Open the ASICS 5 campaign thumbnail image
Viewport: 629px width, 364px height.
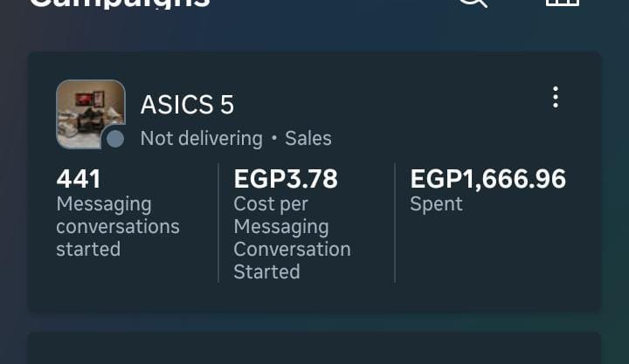coord(91,113)
